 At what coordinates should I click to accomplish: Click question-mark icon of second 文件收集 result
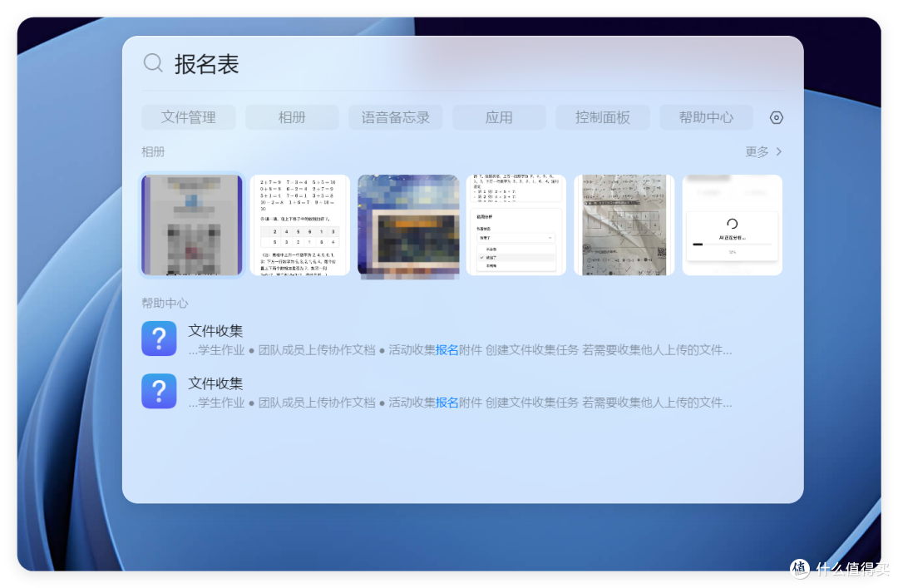159,392
